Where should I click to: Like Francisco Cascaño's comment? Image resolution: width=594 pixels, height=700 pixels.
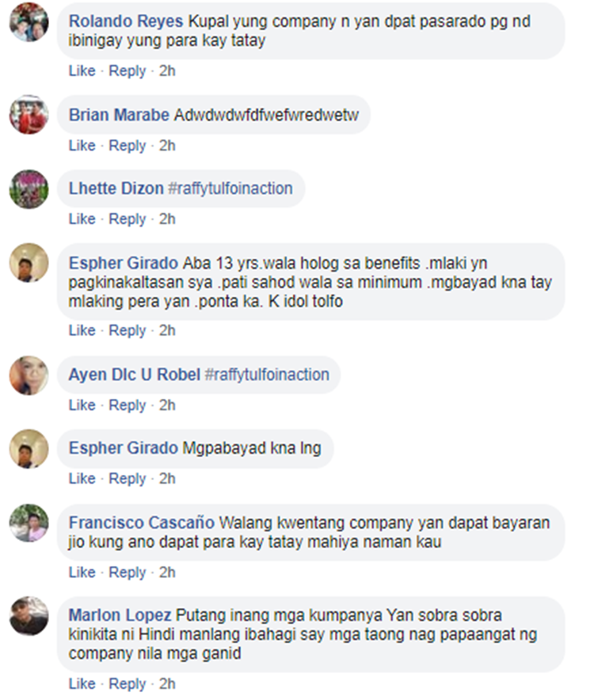pos(82,572)
